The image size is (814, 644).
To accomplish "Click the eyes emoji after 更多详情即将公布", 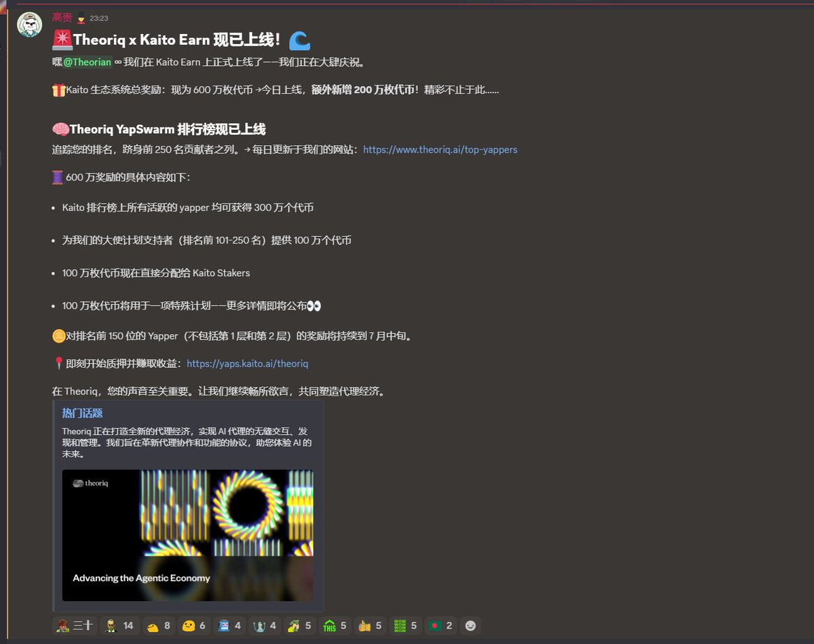I will [313, 305].
